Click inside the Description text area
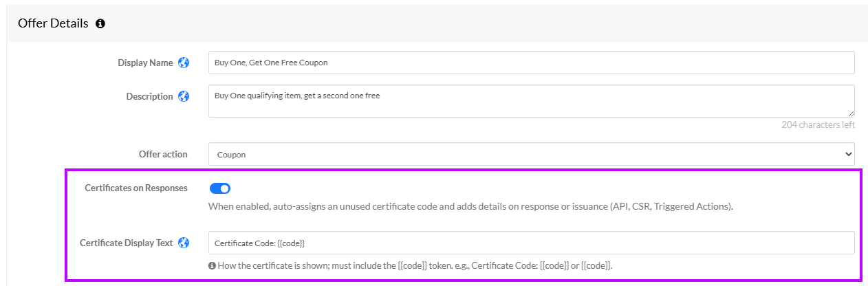868x286 pixels. point(532,101)
